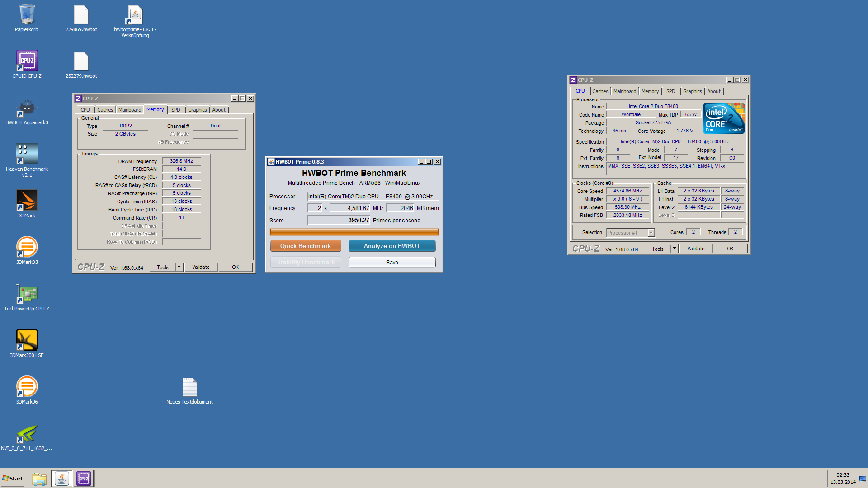Open the 229869.hwbot file icon
Image resolution: width=868 pixels, height=488 pixels.
(x=81, y=18)
